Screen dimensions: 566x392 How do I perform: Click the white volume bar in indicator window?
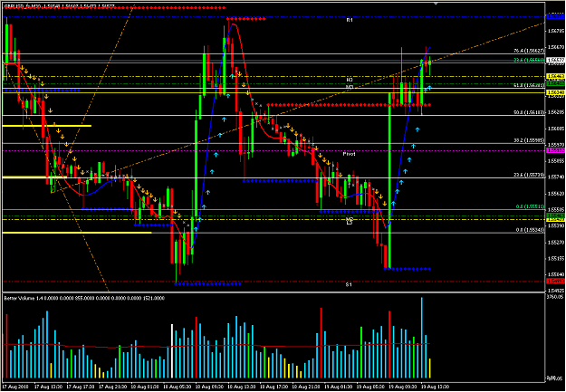pos(172,351)
